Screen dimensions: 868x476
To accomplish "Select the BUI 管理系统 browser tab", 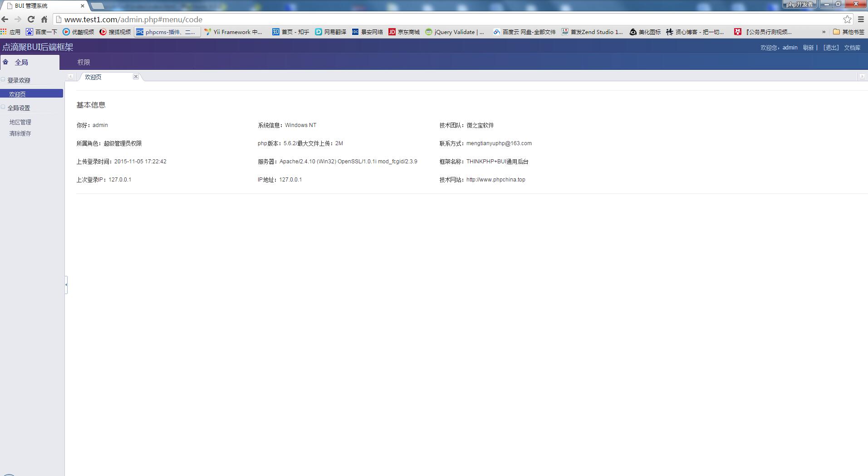I will pyautogui.click(x=44, y=6).
